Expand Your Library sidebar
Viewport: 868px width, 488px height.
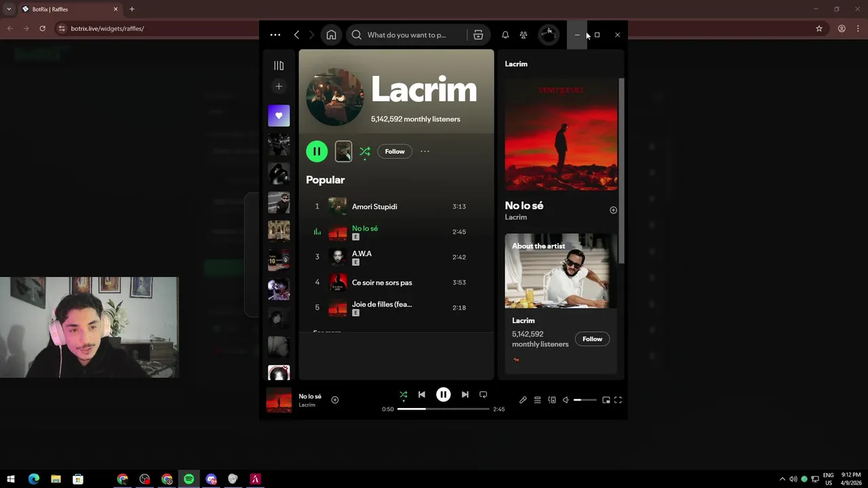tap(279, 66)
